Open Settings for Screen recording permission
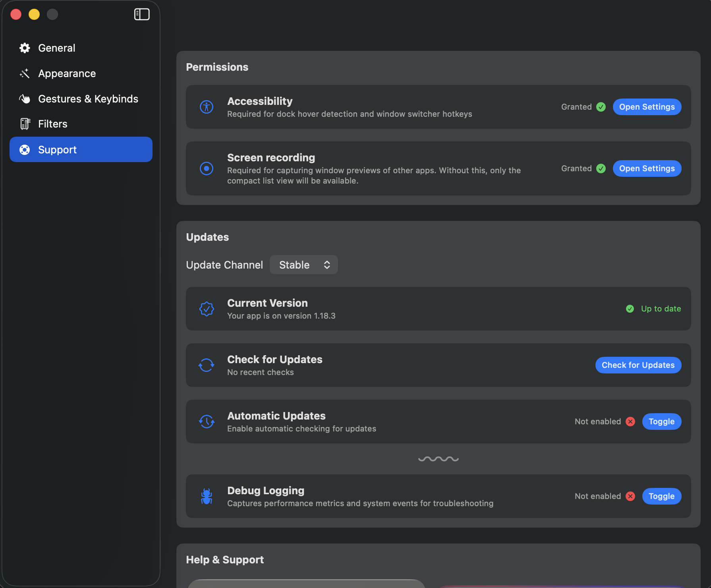The height and width of the screenshot is (588, 711). pyautogui.click(x=647, y=168)
